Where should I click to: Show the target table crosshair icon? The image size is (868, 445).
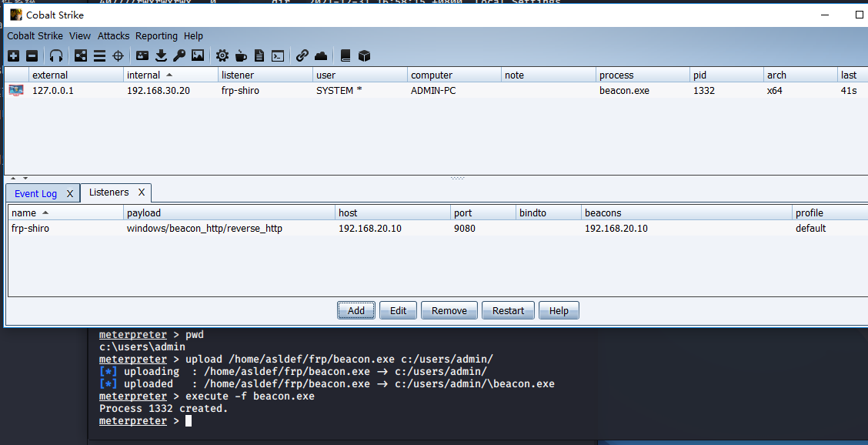(x=118, y=55)
